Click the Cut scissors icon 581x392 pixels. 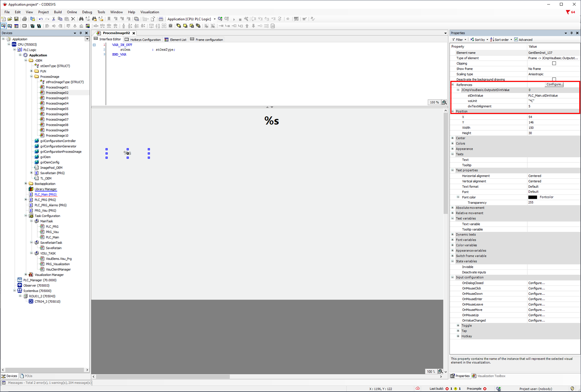(x=54, y=19)
